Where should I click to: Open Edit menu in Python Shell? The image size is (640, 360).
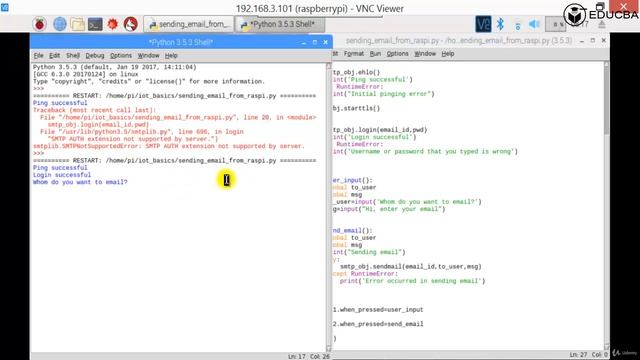click(x=54, y=56)
